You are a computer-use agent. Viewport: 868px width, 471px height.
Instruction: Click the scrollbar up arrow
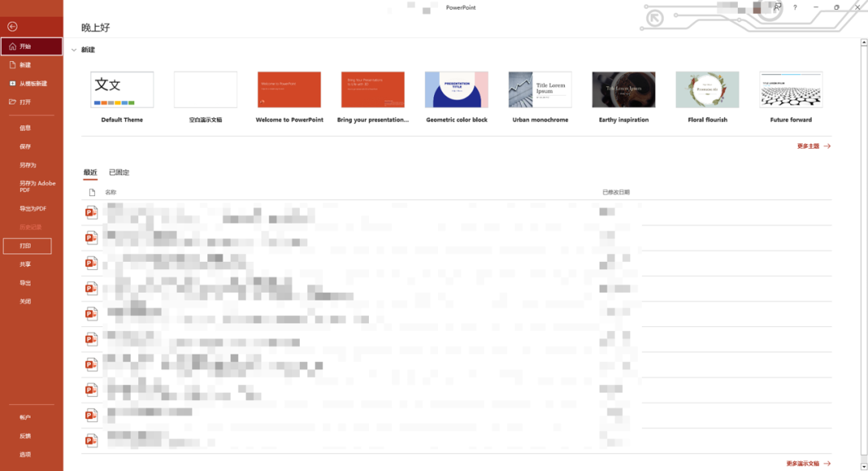point(863,42)
